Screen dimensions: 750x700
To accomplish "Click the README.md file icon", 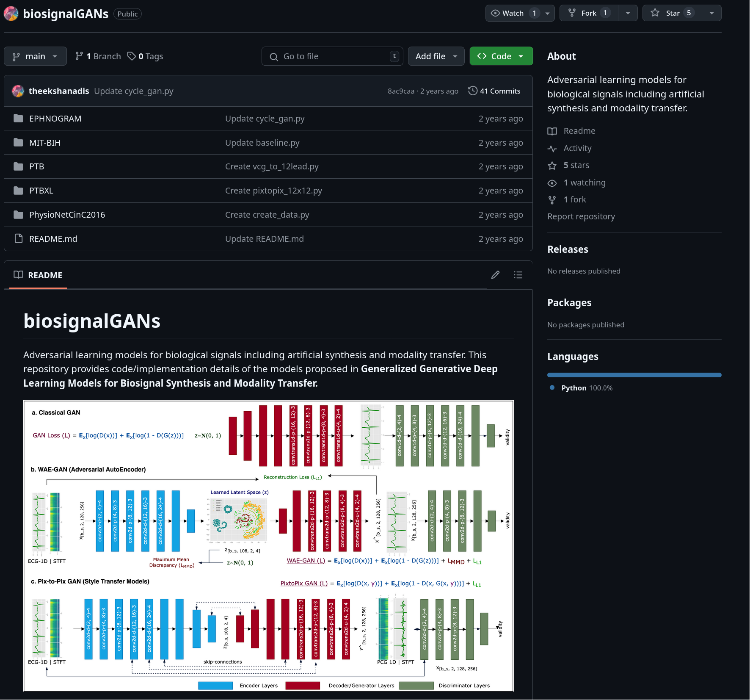I will [18, 239].
